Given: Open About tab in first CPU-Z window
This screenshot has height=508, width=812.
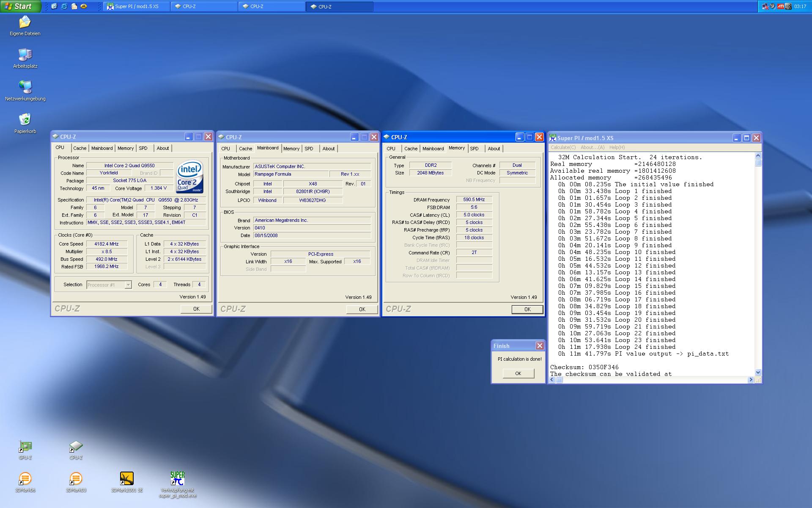Looking at the screenshot, I should (163, 148).
